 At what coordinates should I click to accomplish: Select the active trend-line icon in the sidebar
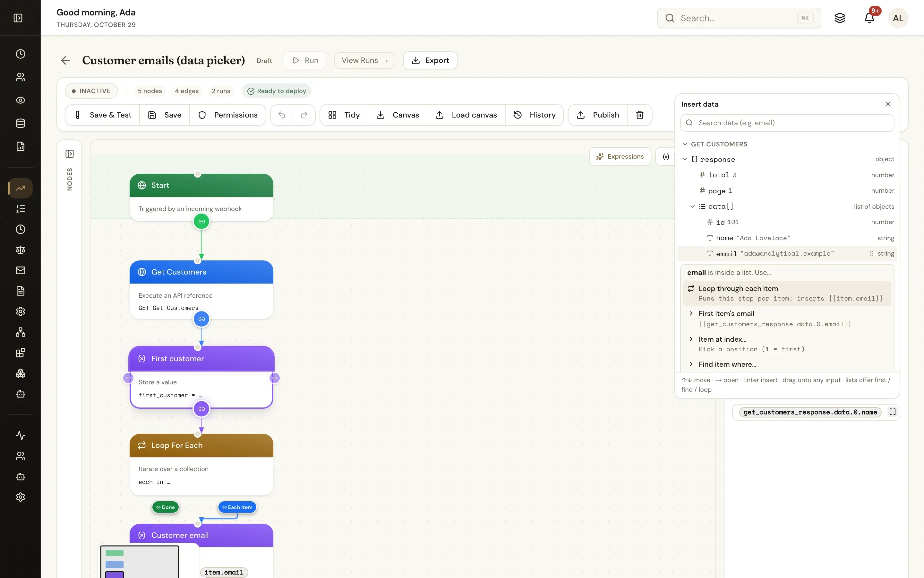click(21, 188)
